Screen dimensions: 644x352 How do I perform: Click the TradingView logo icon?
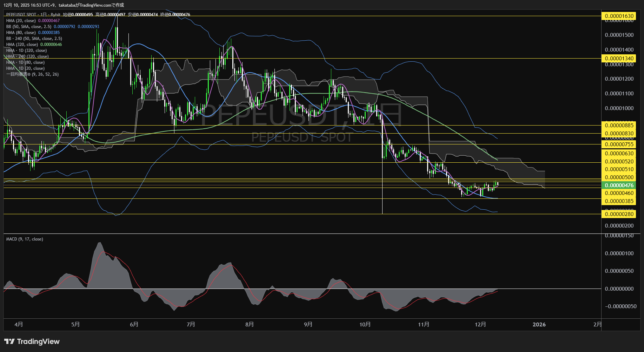pos(9,341)
